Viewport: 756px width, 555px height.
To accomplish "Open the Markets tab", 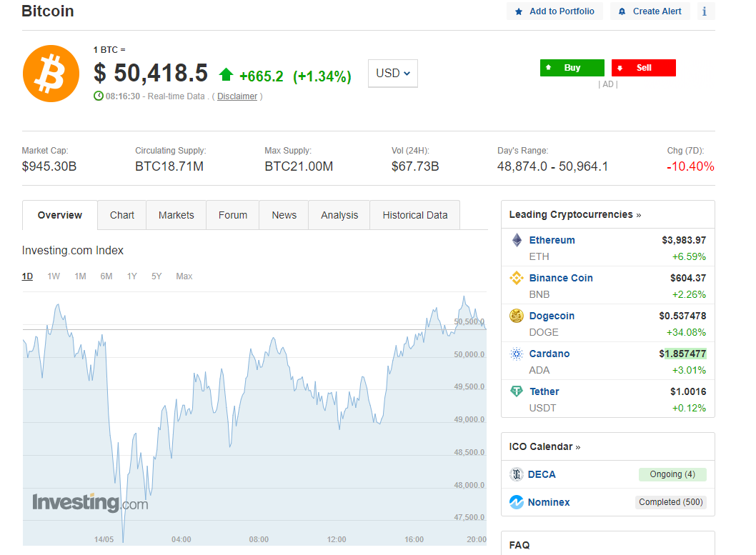I will 176,215.
